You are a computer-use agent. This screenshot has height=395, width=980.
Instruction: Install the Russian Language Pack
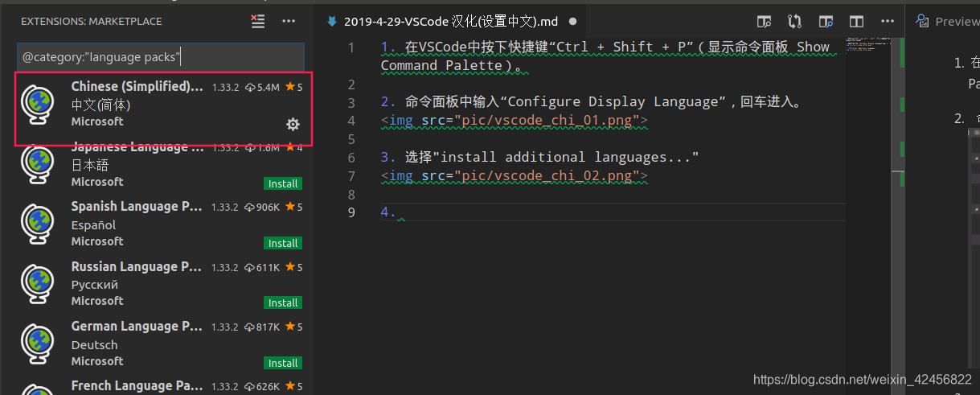[283, 302]
